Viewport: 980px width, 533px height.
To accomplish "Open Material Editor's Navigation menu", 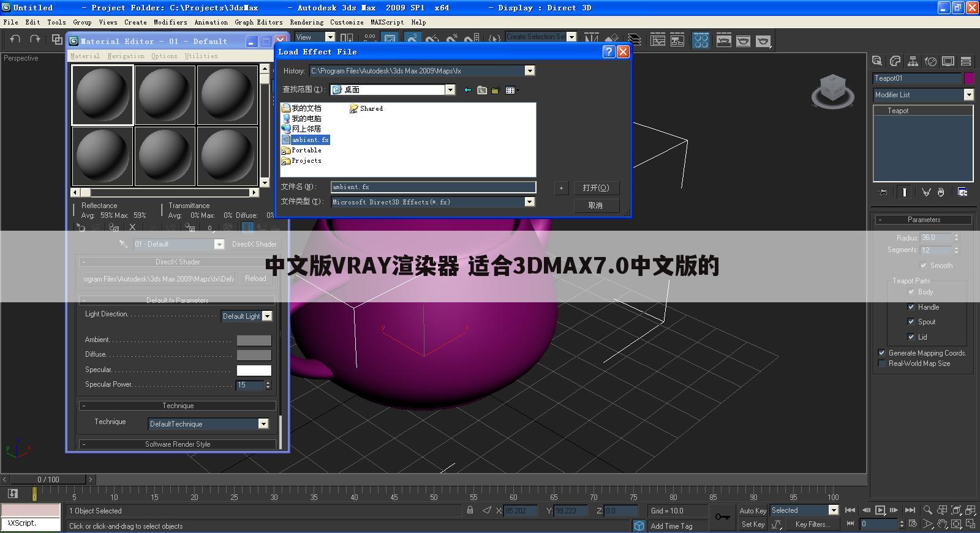I will coord(126,56).
